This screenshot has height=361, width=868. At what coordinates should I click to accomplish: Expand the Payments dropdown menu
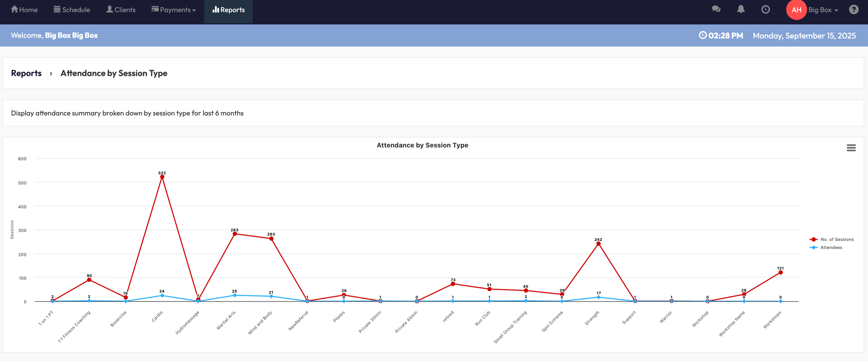[174, 10]
